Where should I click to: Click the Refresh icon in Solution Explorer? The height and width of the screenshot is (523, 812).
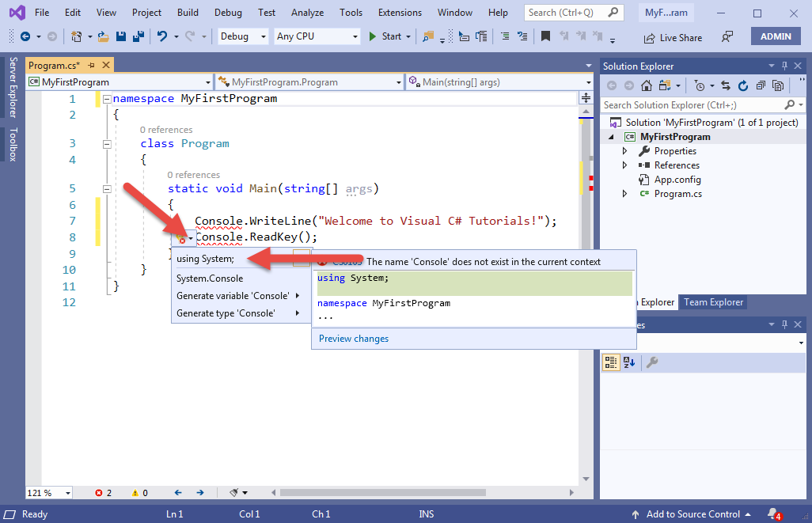744,85
